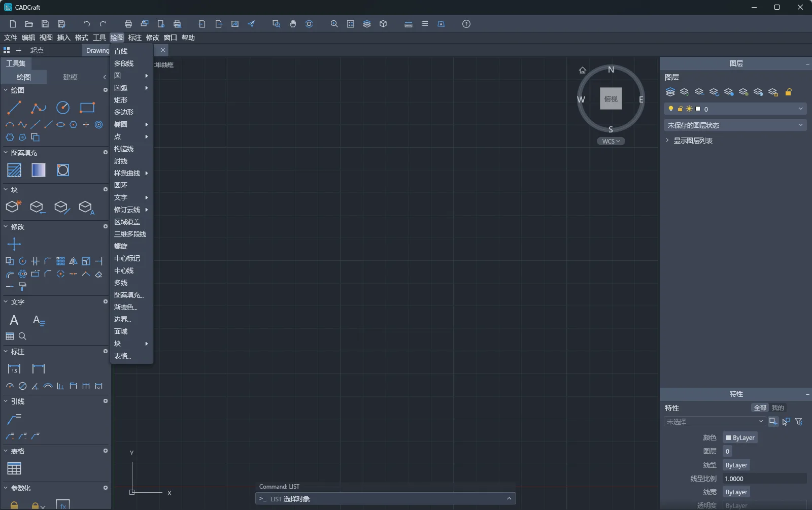Click the Hatch pattern fill icon

14,170
